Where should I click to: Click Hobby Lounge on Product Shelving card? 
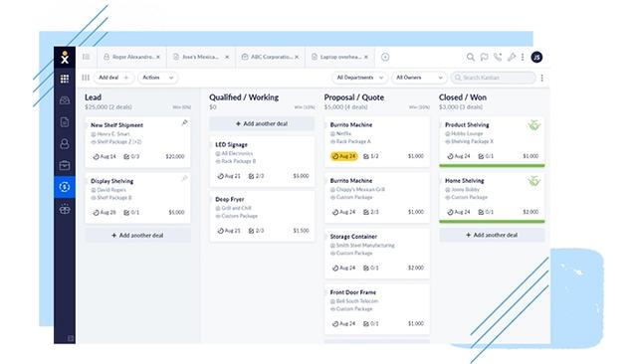click(467, 133)
